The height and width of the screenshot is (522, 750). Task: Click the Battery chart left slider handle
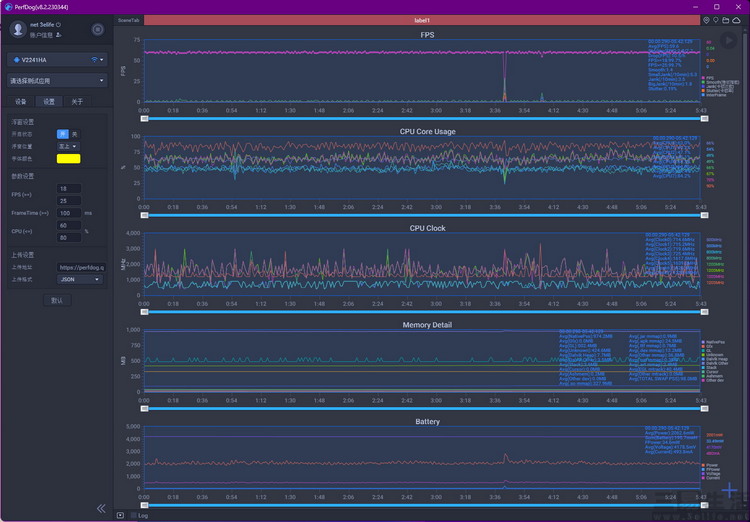click(x=144, y=505)
